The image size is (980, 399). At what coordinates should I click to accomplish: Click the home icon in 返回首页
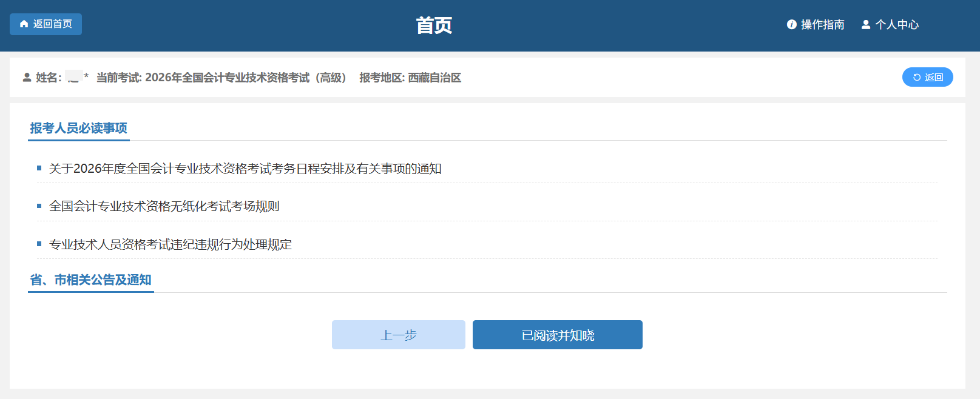[x=24, y=24]
